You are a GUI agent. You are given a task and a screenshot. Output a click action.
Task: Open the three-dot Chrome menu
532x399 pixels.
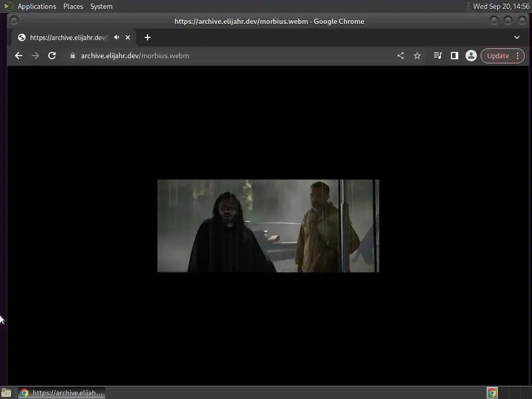coord(518,56)
